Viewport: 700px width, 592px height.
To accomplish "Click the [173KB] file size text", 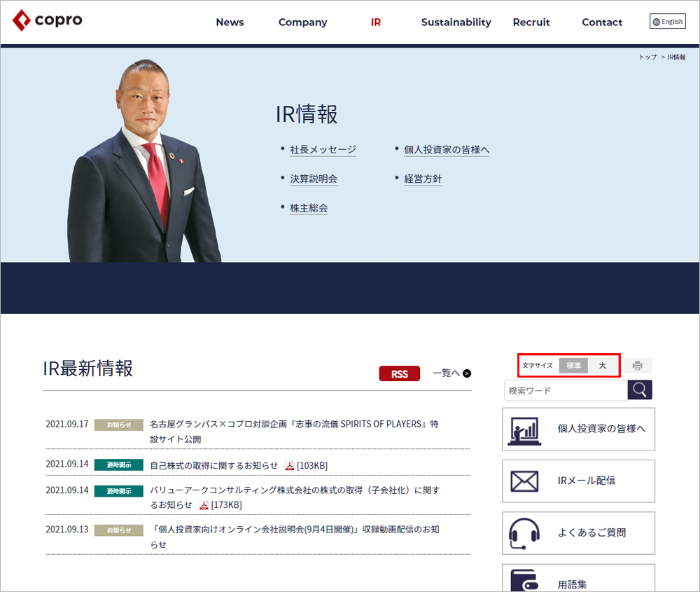I will [x=226, y=505].
